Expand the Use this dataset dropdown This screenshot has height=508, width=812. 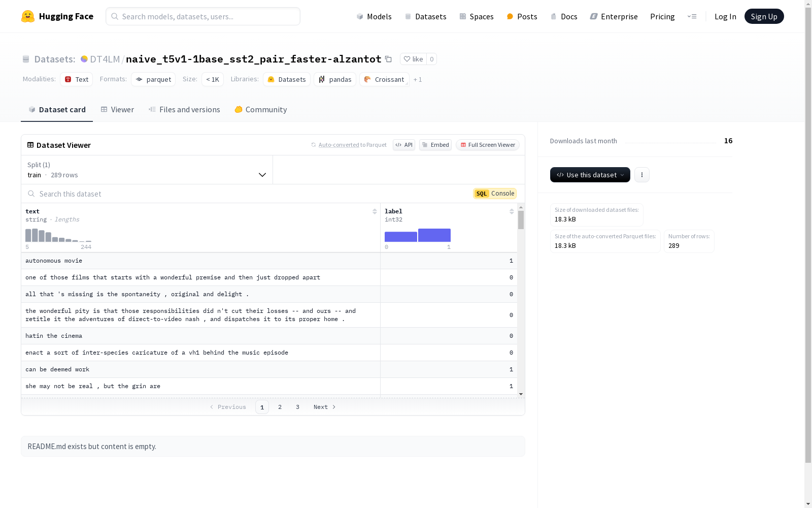click(x=590, y=175)
